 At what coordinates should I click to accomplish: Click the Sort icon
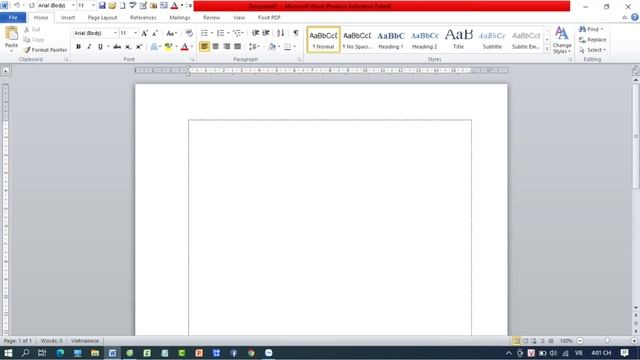point(280,33)
